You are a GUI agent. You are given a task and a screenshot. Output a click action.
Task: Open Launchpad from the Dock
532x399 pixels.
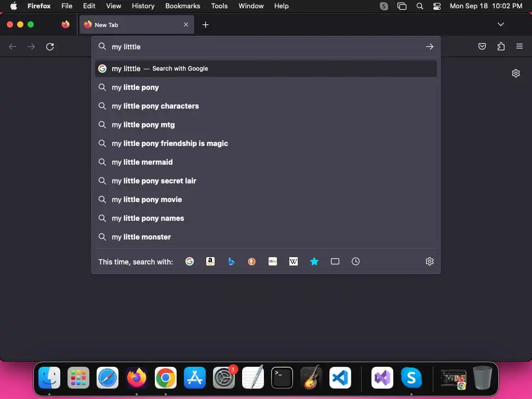click(x=78, y=378)
